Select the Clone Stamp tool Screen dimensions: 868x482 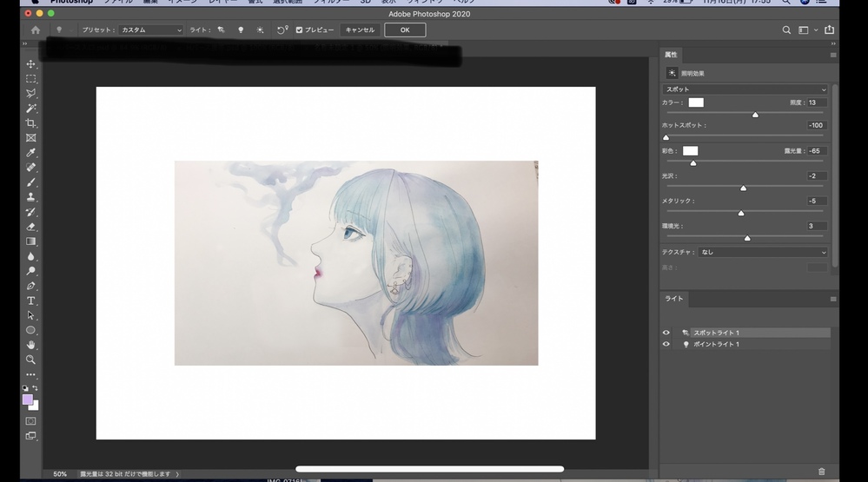(x=31, y=197)
